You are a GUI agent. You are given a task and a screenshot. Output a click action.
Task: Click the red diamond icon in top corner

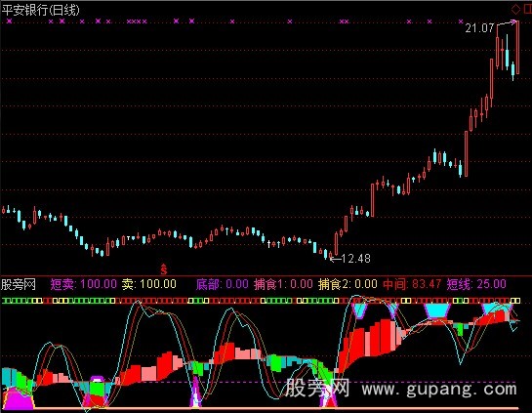click(515, 9)
